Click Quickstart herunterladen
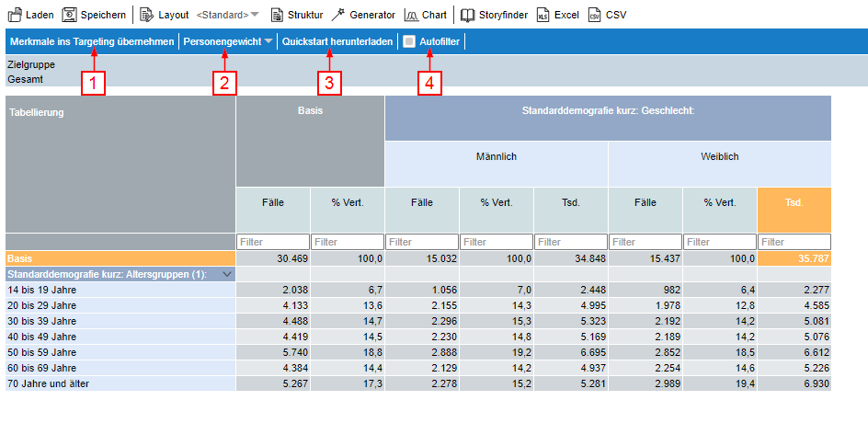The height and width of the screenshot is (423, 868). point(337,41)
